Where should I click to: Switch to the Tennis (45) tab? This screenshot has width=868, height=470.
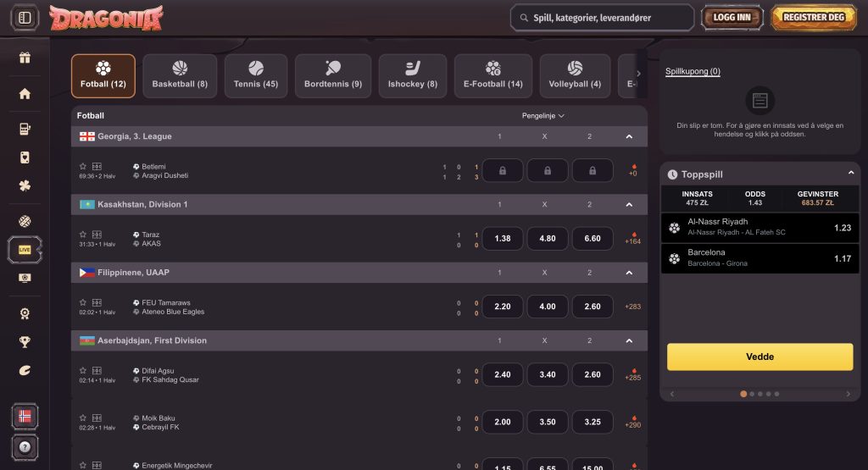(256, 75)
